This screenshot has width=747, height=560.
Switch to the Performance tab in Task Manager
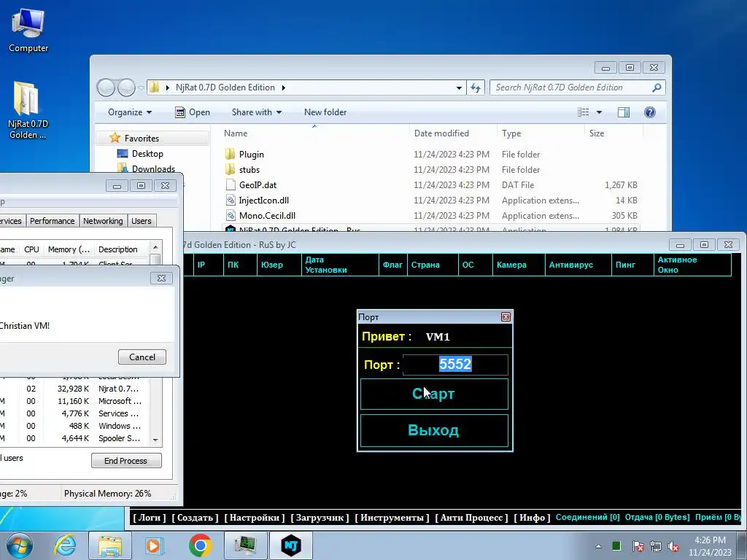(x=52, y=221)
